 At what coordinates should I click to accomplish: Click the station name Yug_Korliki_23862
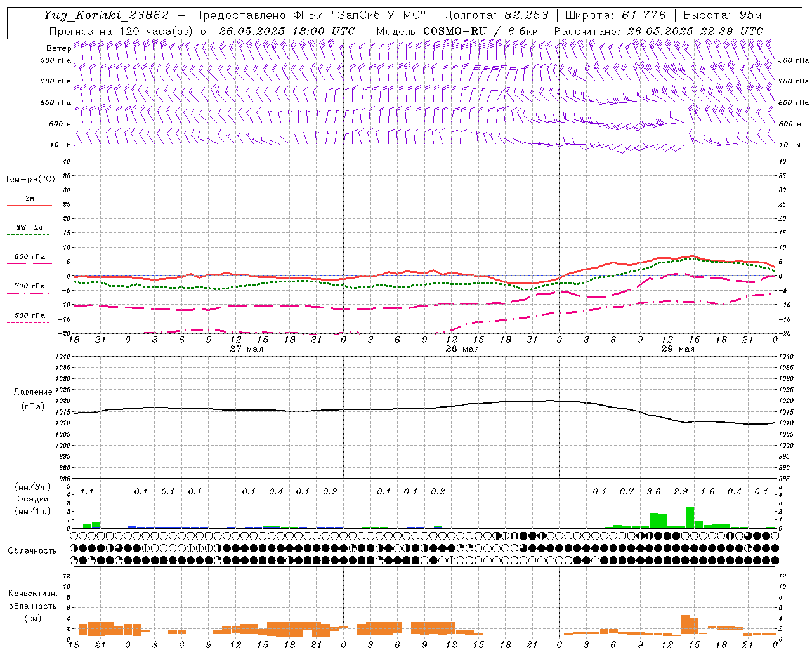click(107, 15)
